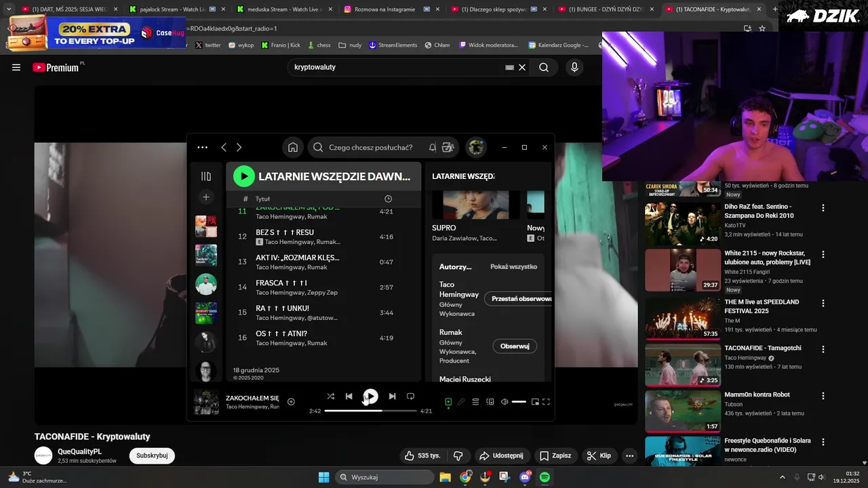Focus the Spotify search field

click(370, 147)
